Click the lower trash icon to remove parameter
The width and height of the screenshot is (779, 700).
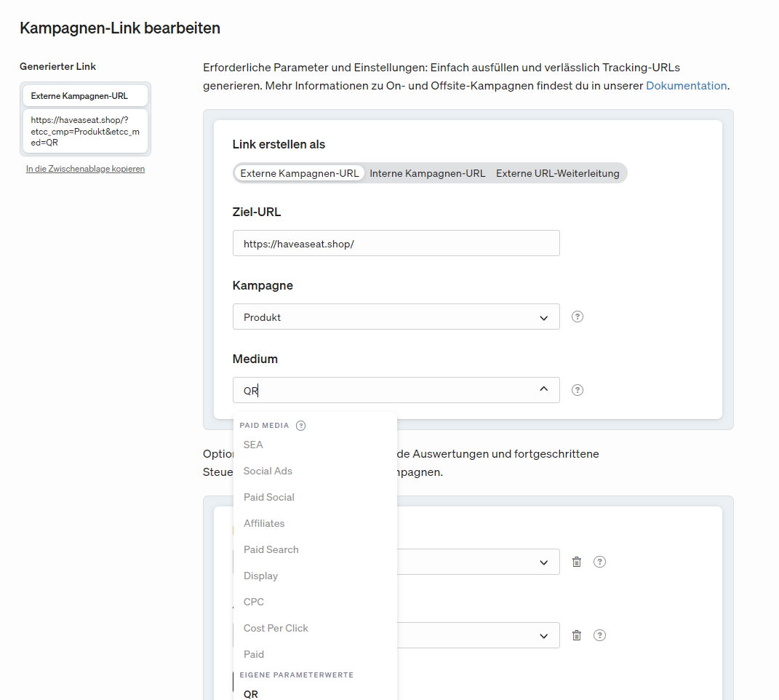click(x=577, y=635)
